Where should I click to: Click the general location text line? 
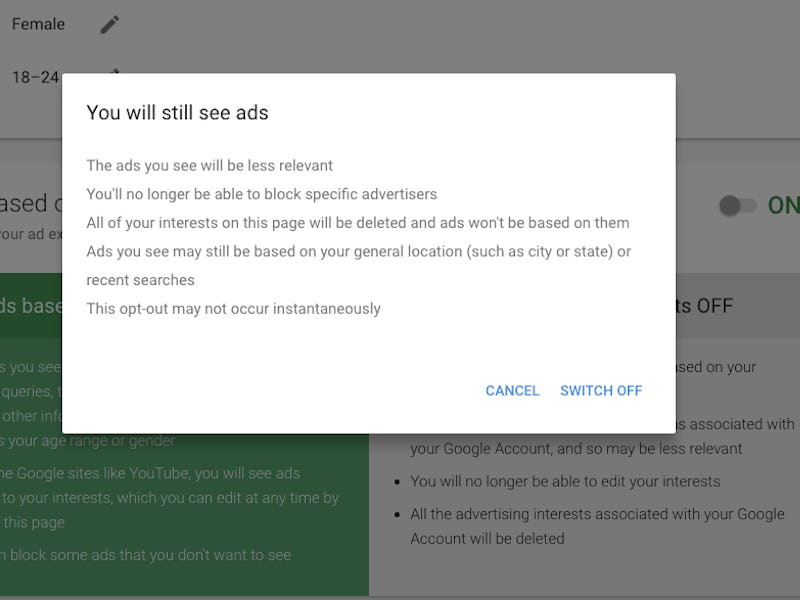tap(358, 251)
